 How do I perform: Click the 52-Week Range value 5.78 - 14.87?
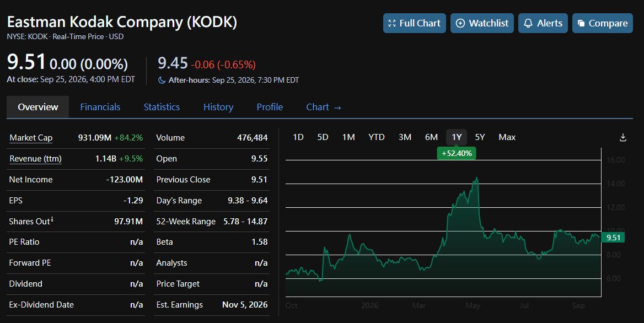(x=245, y=222)
